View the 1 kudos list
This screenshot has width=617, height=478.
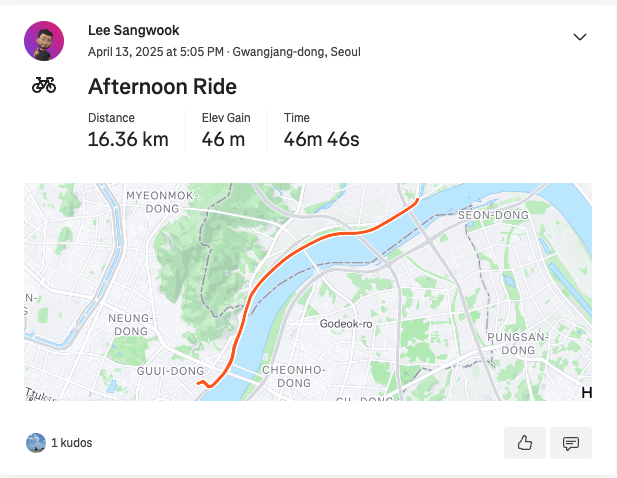[72, 443]
